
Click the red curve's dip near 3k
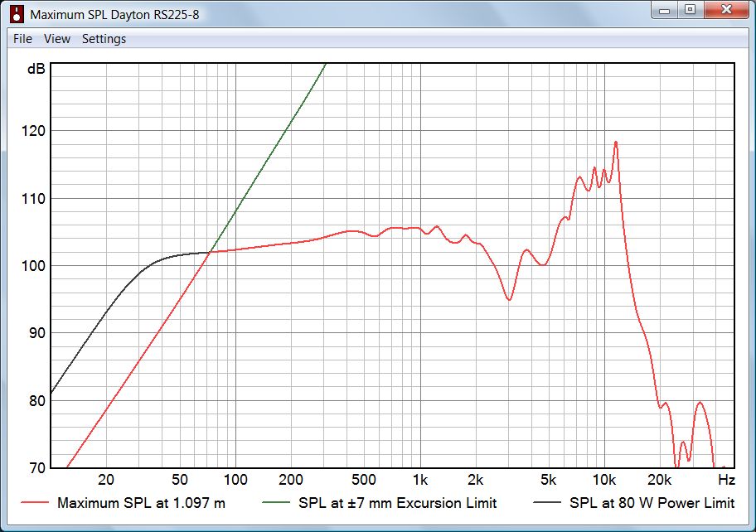[509, 299]
